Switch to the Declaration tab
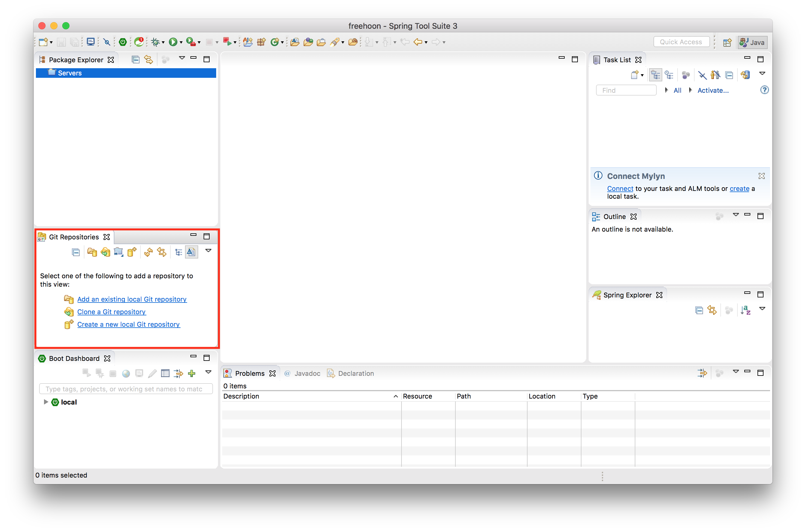This screenshot has height=532, width=806. coord(355,373)
